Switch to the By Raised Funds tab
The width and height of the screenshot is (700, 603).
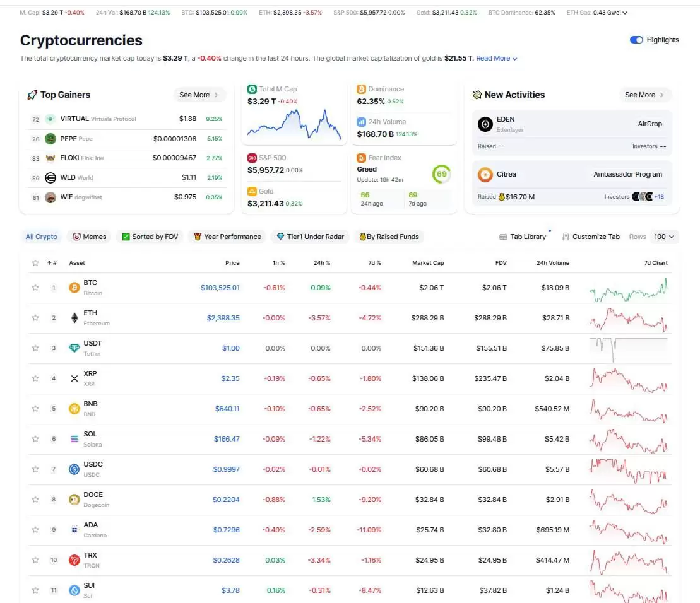[x=389, y=237]
